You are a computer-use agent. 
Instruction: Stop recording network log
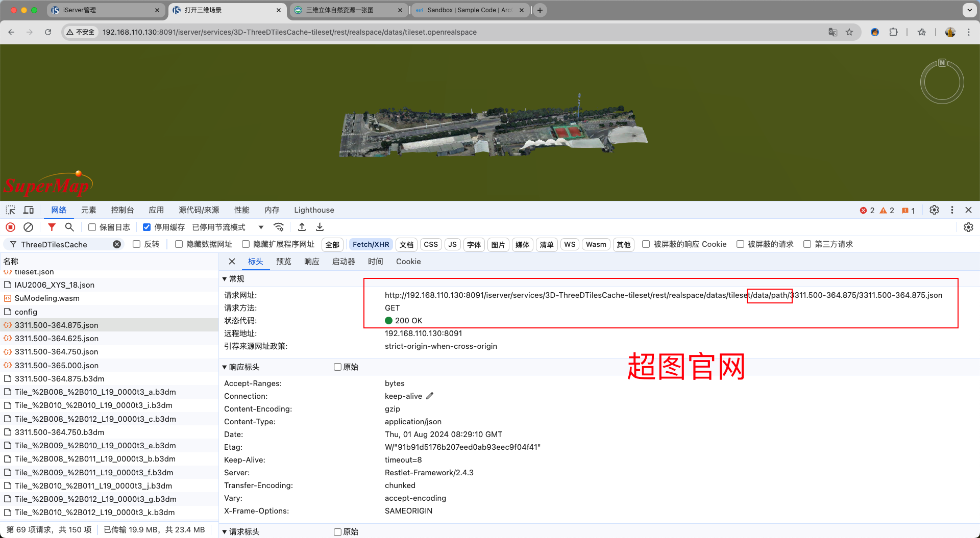click(10, 227)
